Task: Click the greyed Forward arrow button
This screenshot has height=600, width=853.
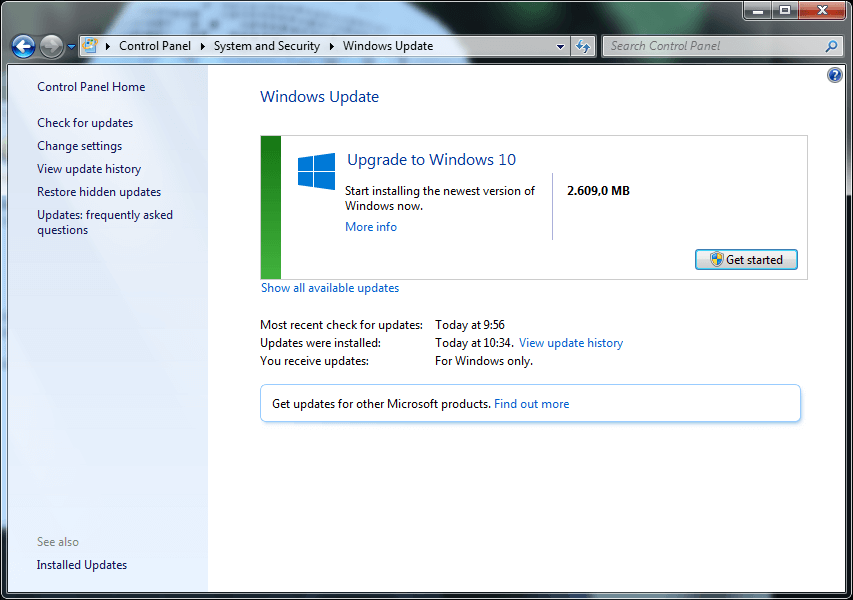Action: point(52,46)
